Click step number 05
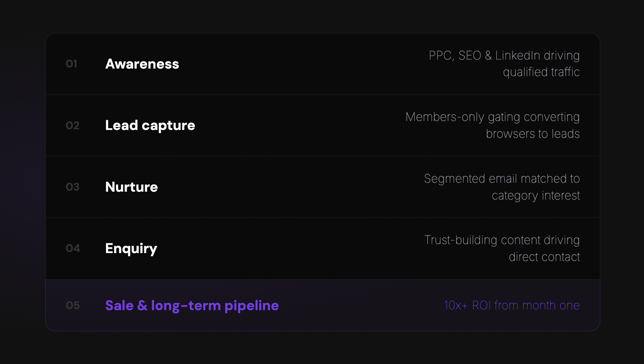The width and height of the screenshot is (644, 364). (73, 305)
